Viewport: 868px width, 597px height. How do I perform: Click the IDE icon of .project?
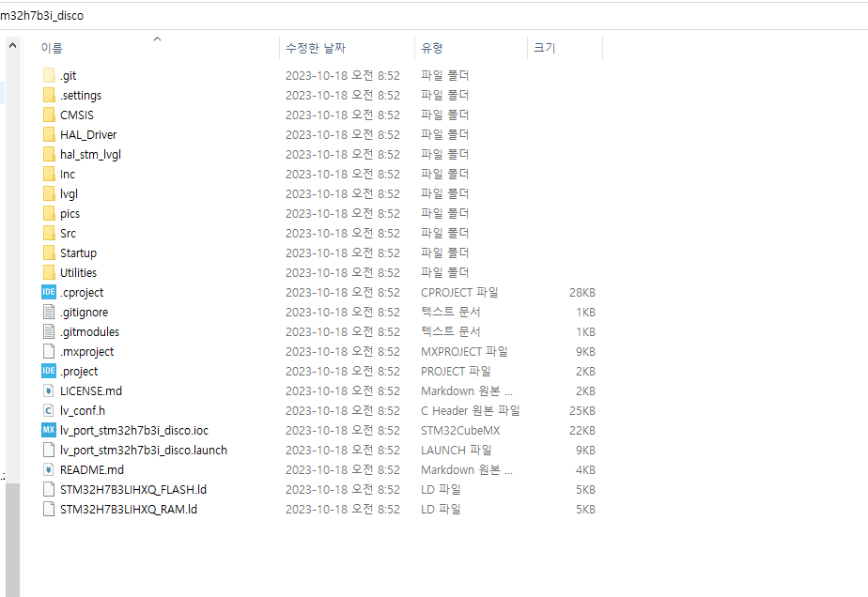[x=49, y=372]
